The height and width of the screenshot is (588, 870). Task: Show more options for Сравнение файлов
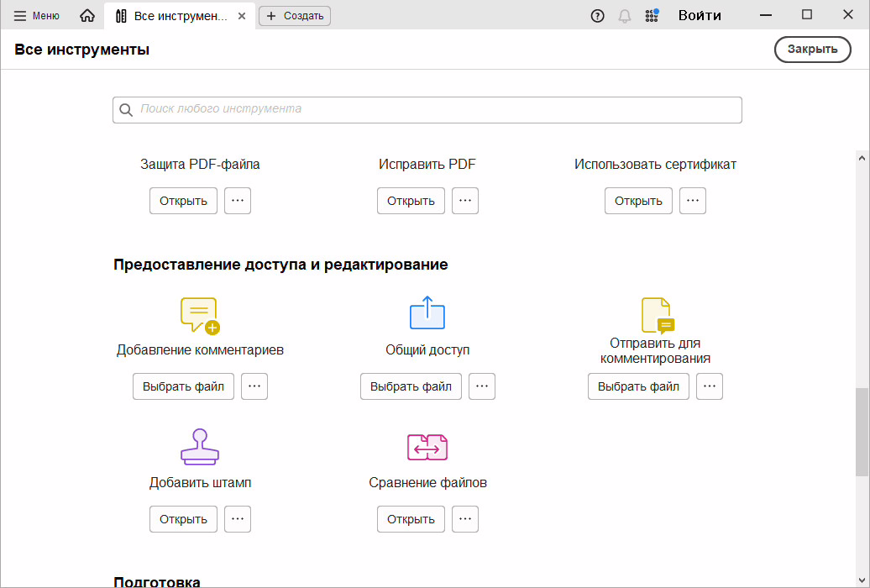tap(465, 519)
